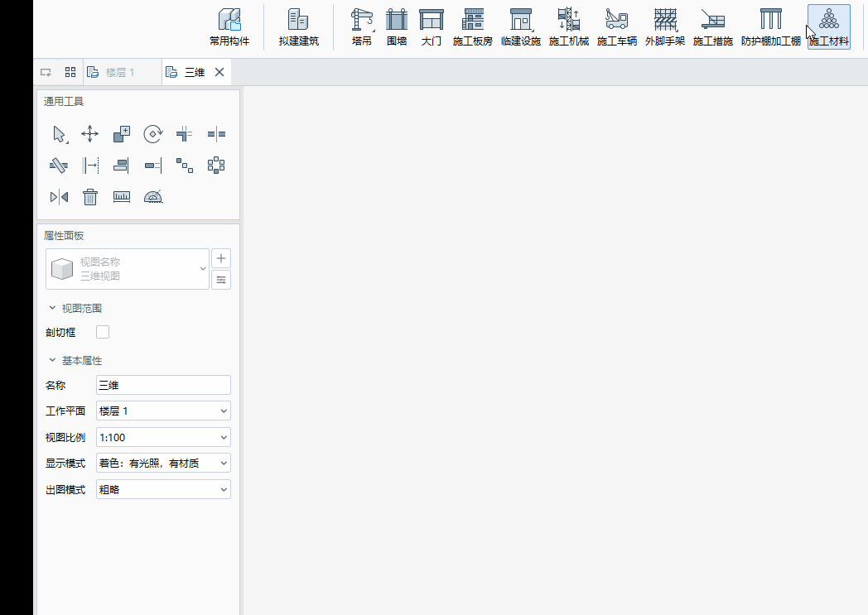
Task: Click the view switch icon left of tabs
Action: point(46,72)
